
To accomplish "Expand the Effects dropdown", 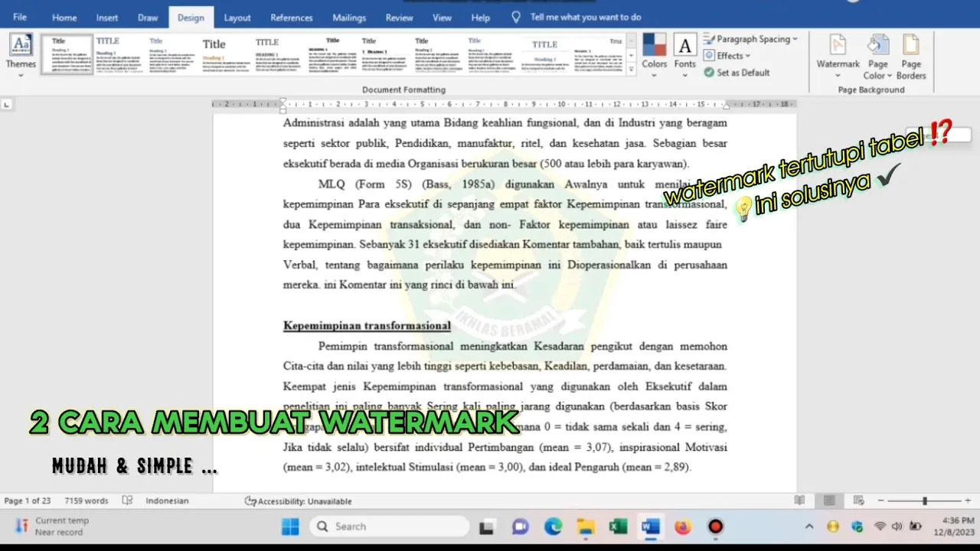I will [727, 56].
